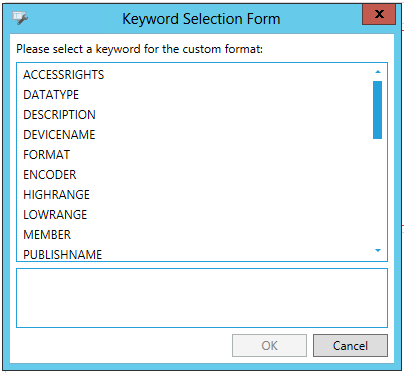
Task: Click the wrench icon in the title bar
Action: coord(20,17)
